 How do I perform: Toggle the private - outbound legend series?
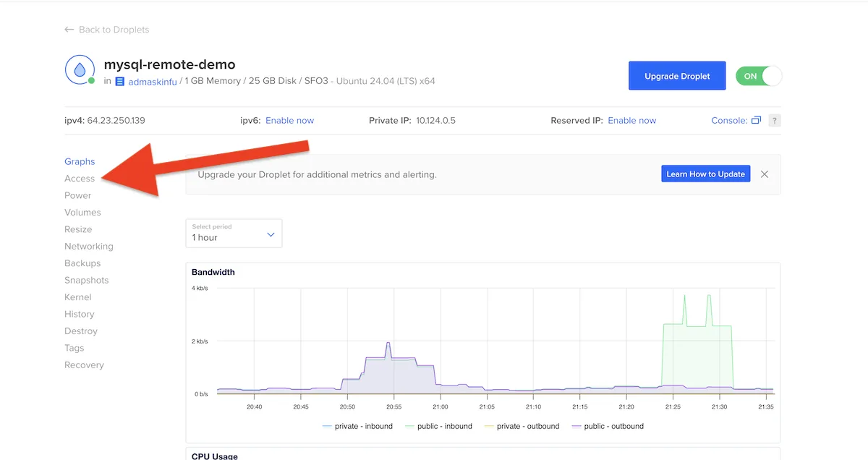522,426
